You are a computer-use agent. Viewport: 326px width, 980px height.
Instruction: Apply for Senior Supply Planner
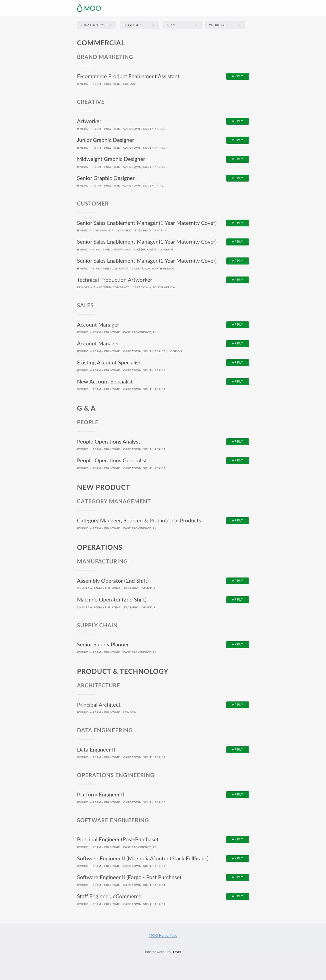pos(237,645)
